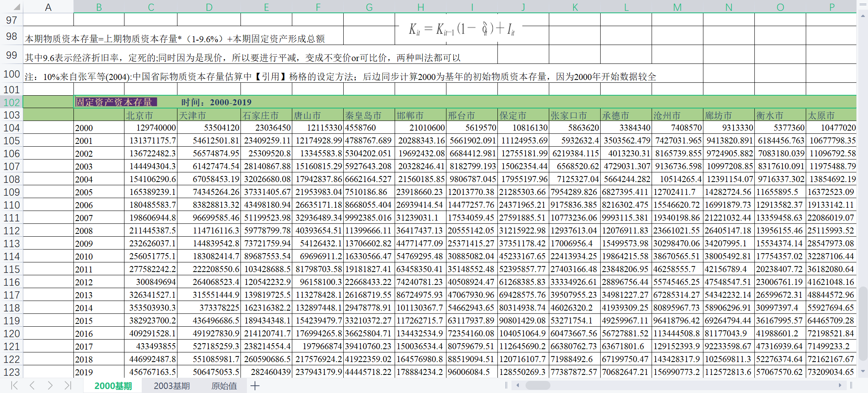Viewport: 868px width, 393px height.
Task: Go to previous sheet arrow
Action: (x=32, y=386)
